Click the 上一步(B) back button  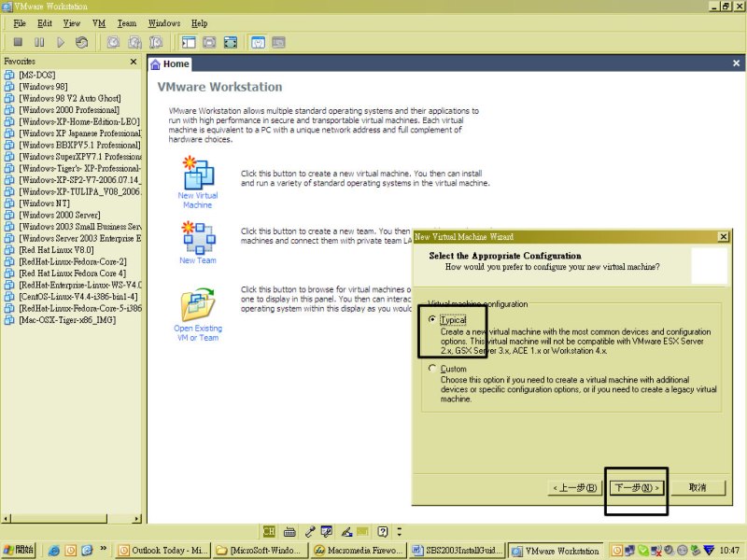[x=575, y=487]
